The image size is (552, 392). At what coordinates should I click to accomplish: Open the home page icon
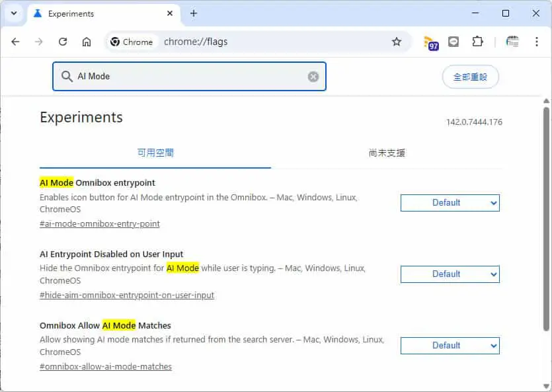coord(86,42)
